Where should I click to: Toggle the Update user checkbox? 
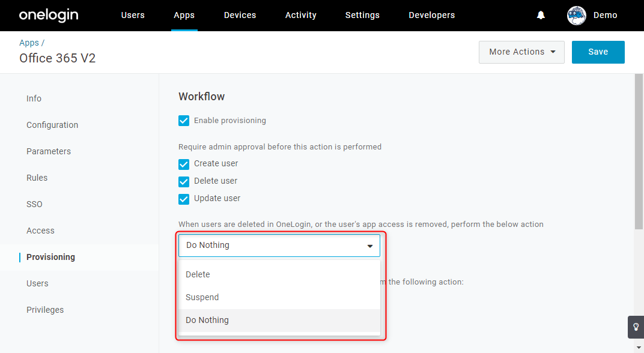pos(184,199)
